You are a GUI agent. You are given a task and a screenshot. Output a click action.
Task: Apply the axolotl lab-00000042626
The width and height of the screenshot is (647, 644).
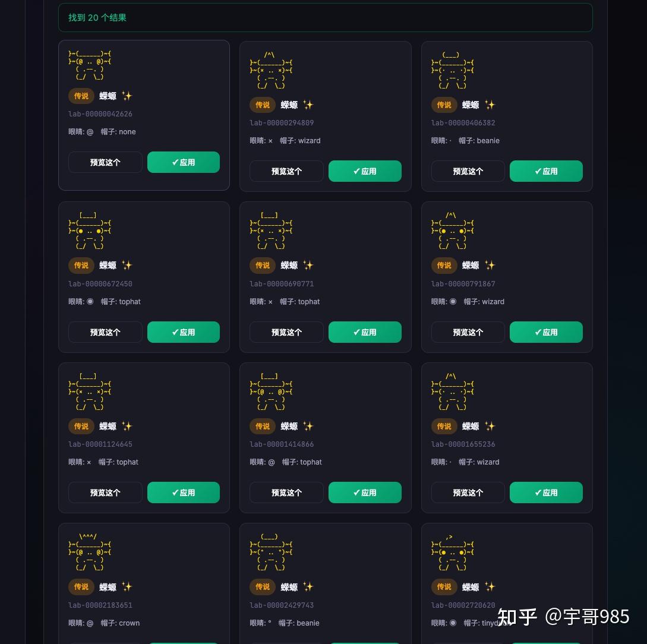point(184,162)
